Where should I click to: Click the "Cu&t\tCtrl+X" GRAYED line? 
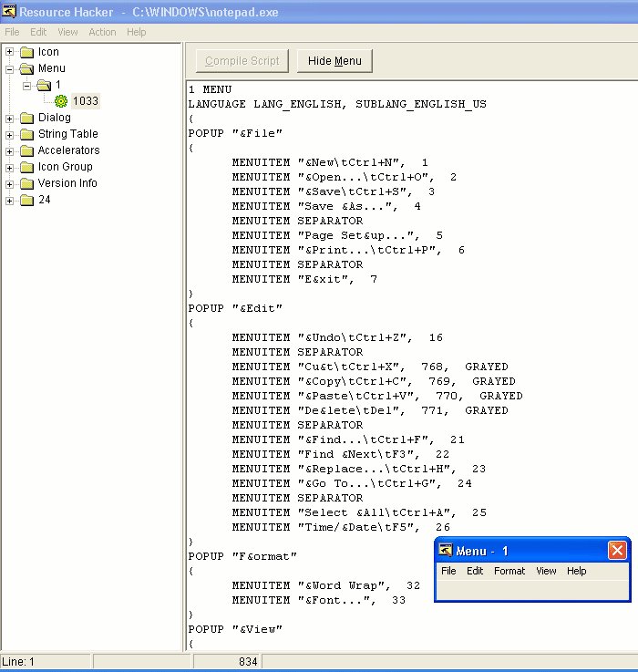tap(370, 367)
